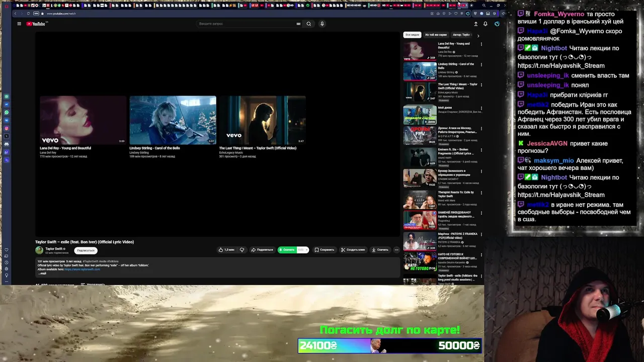This screenshot has height=362, width=644.
Task: Click the browser tab search magnifier icon
Action: [484, 6]
